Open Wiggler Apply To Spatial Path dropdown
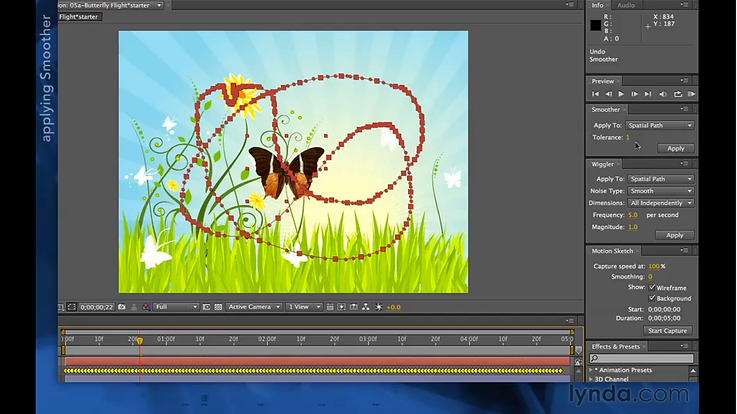The height and width of the screenshot is (414, 737). pos(660,179)
